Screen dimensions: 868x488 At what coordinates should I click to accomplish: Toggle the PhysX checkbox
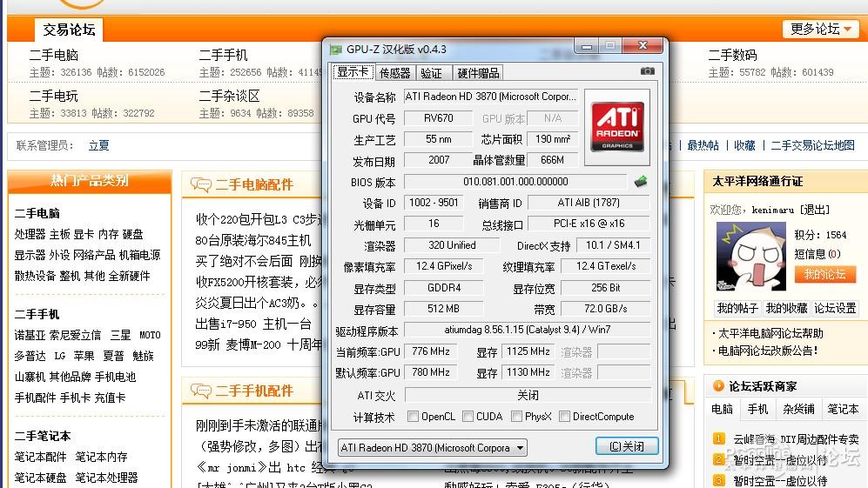pyautogui.click(x=516, y=416)
